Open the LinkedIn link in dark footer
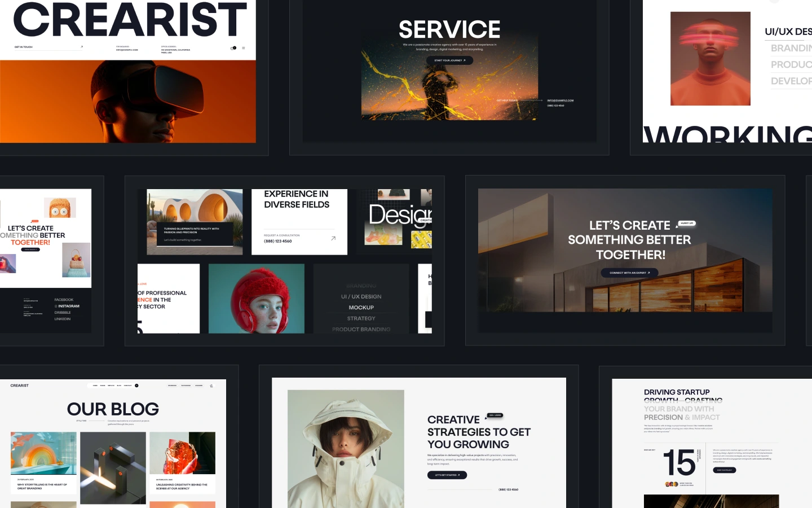812x508 pixels. pos(63,319)
